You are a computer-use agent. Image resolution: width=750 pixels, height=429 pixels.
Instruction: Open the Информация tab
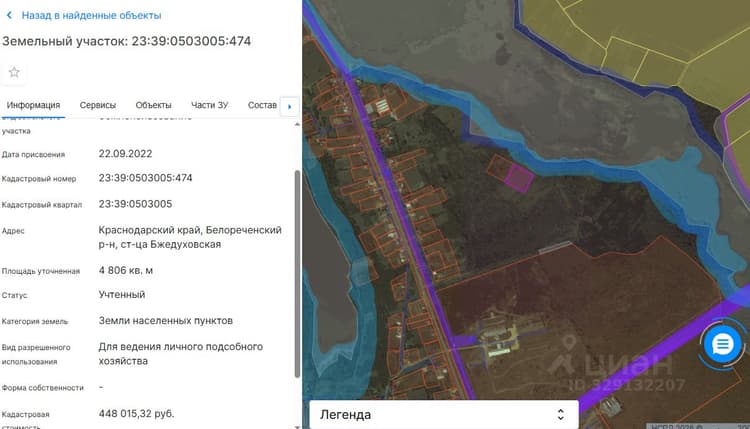(33, 105)
